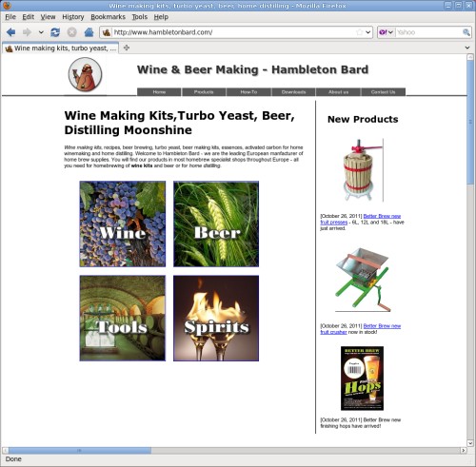476x467 pixels.
Task: Open the Yahoo search engine selector
Action: point(387,32)
